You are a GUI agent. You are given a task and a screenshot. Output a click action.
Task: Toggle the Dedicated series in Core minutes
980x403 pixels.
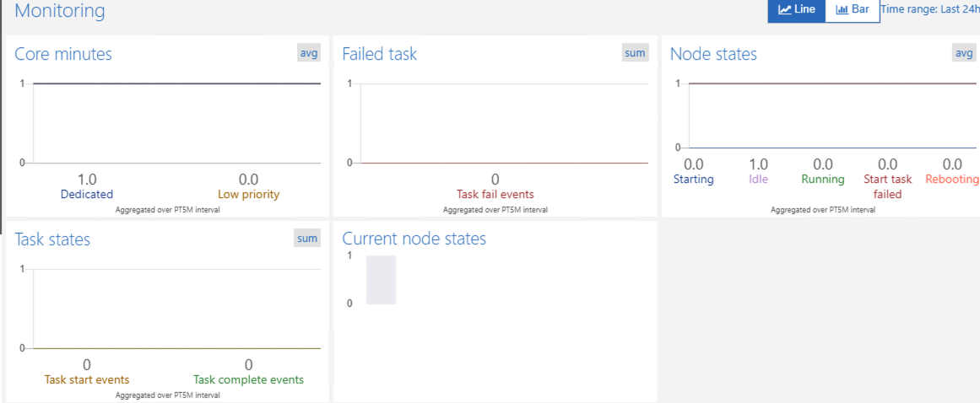87,194
